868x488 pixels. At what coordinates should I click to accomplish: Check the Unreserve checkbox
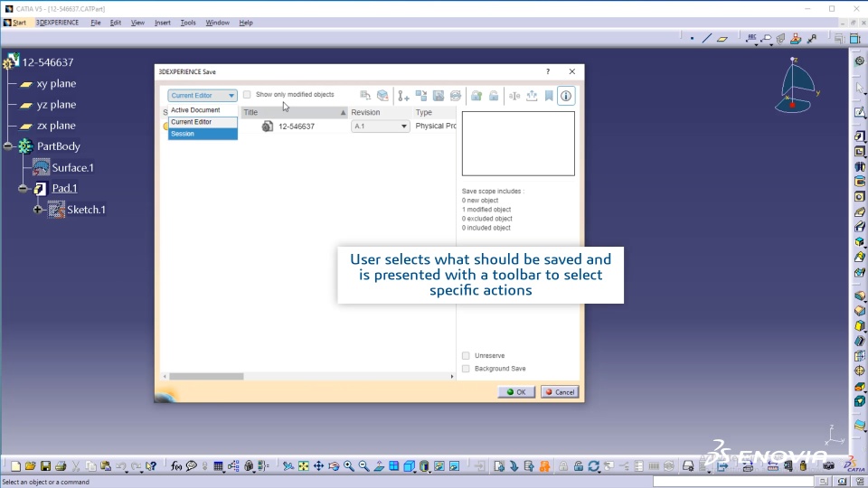[466, 356]
